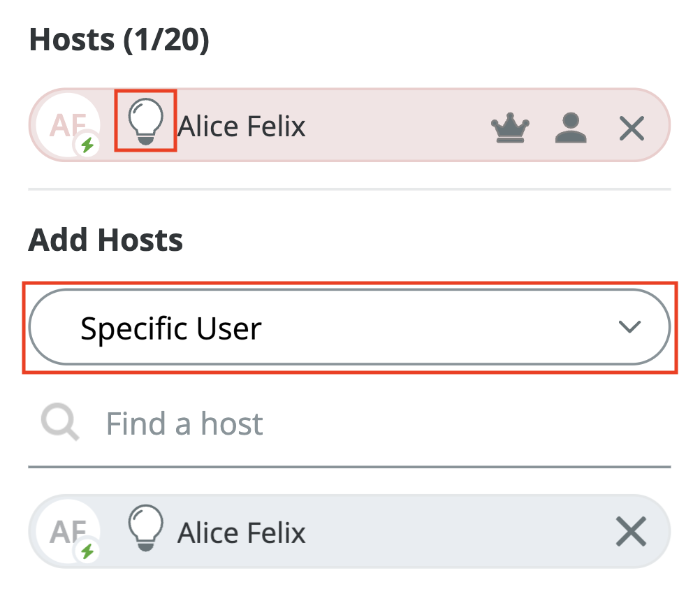Click the Hosts (1/20) heading
700x594 pixels.
[x=119, y=41]
